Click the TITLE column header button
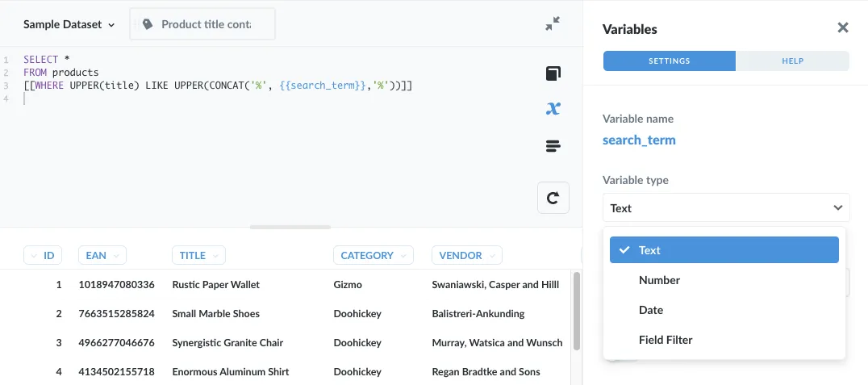The height and width of the screenshot is (385, 868). 198,256
